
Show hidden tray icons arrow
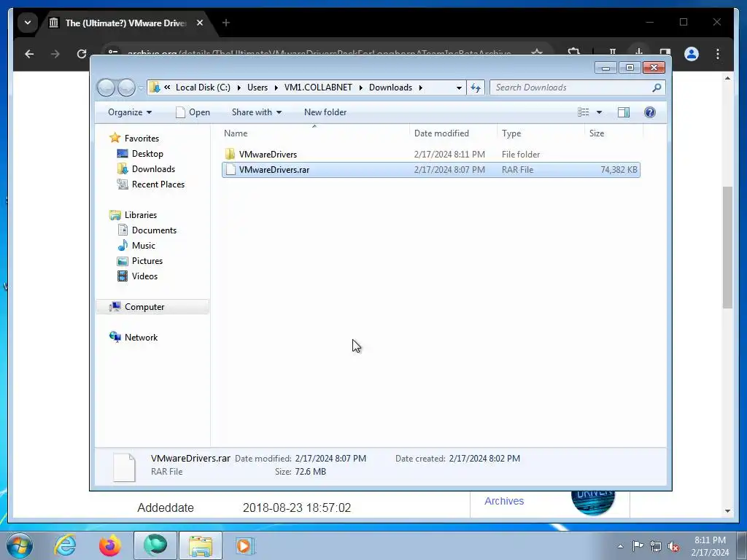620,546
